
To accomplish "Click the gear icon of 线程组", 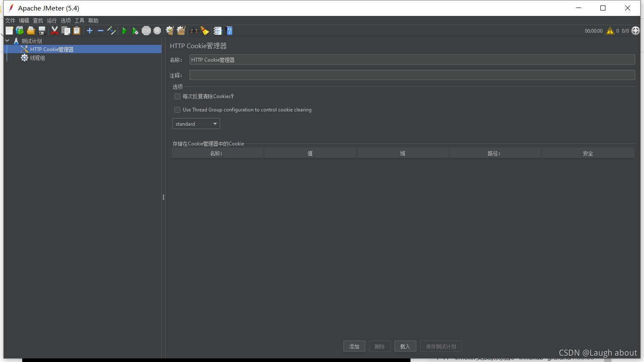I will pos(24,58).
